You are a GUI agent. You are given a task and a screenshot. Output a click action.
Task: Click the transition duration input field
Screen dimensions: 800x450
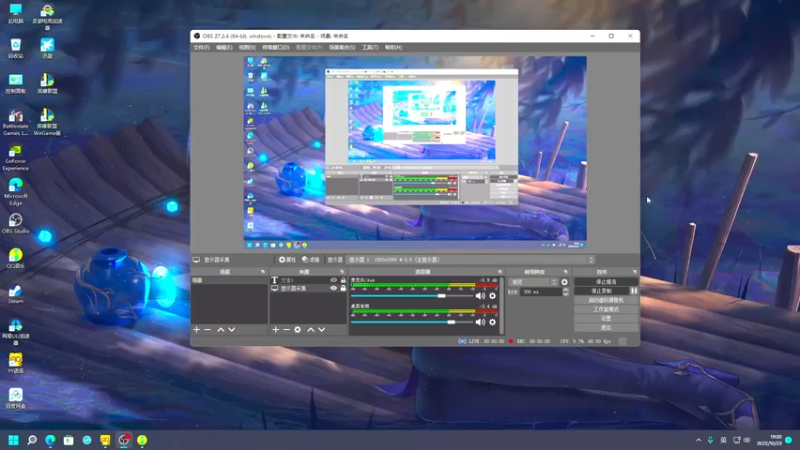pos(540,292)
